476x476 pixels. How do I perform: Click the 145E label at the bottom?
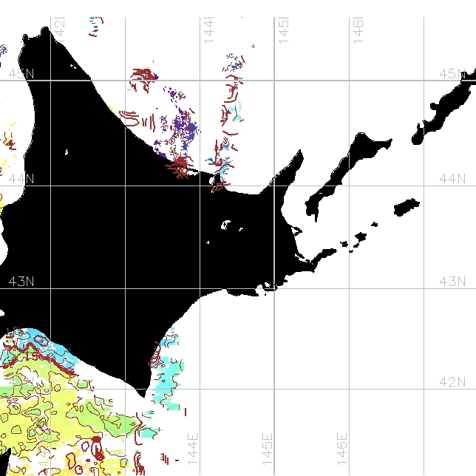[267, 449]
